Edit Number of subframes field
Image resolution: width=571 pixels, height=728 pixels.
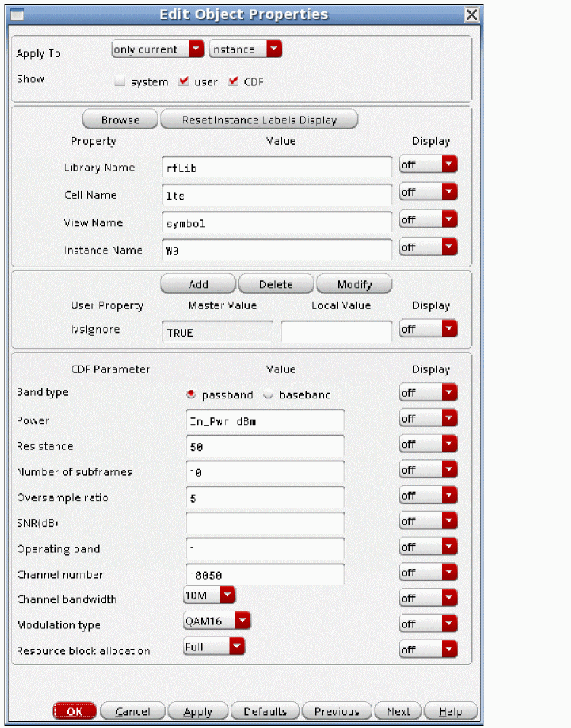point(265,472)
